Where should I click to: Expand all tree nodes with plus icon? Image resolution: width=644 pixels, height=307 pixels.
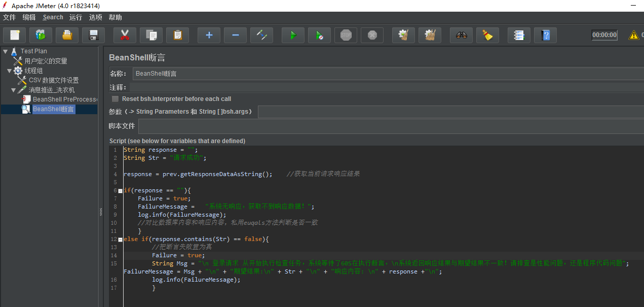pyautogui.click(x=209, y=35)
